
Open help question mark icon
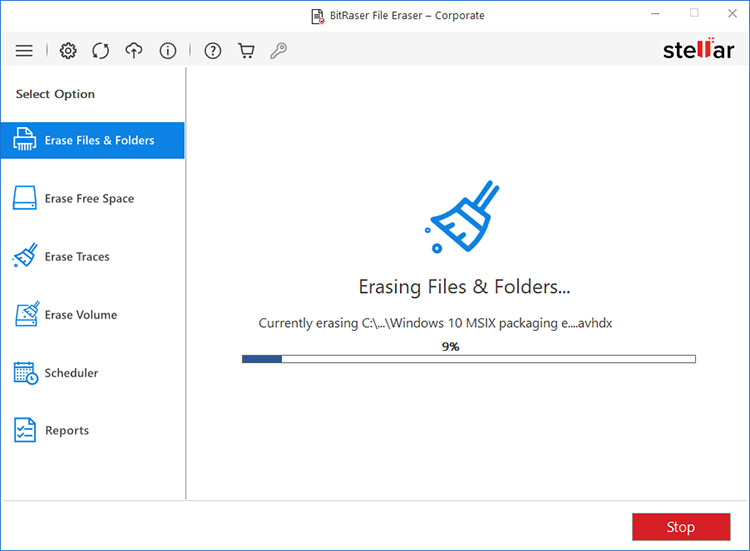tap(213, 50)
